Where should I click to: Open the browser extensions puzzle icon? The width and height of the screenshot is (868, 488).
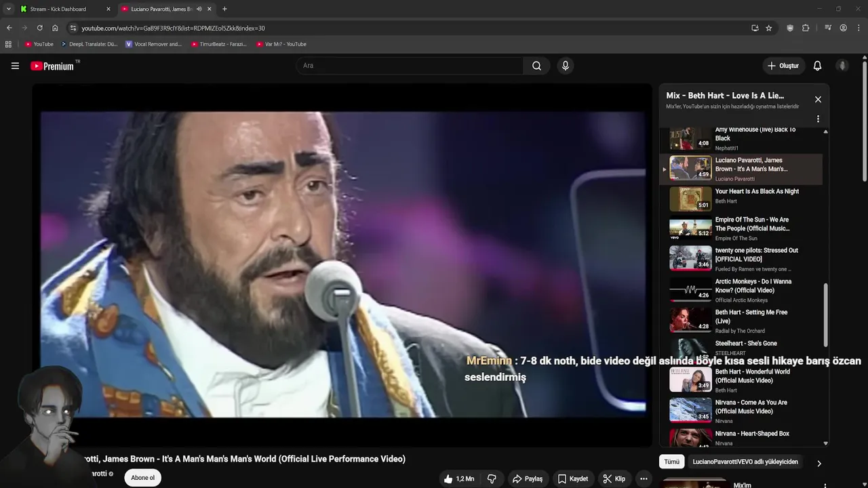coord(806,28)
